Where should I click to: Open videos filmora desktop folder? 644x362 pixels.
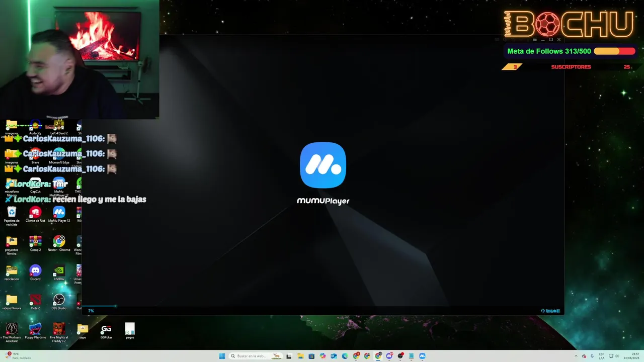tap(12, 302)
